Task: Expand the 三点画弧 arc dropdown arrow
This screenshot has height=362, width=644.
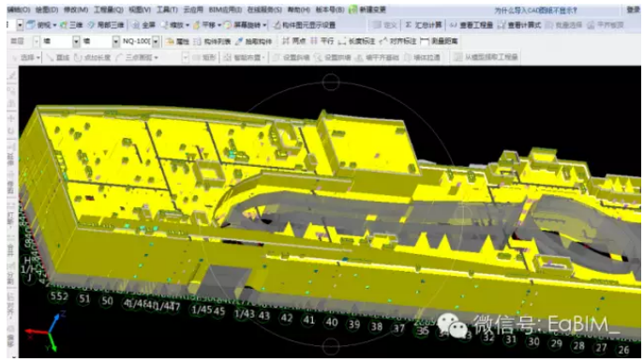Action: pyautogui.click(x=156, y=58)
